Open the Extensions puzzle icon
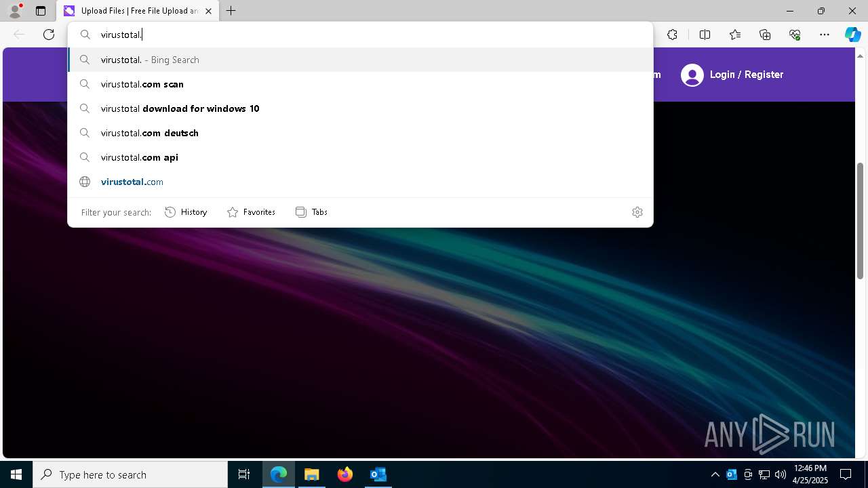Viewport: 868px width, 488px height. [x=672, y=35]
